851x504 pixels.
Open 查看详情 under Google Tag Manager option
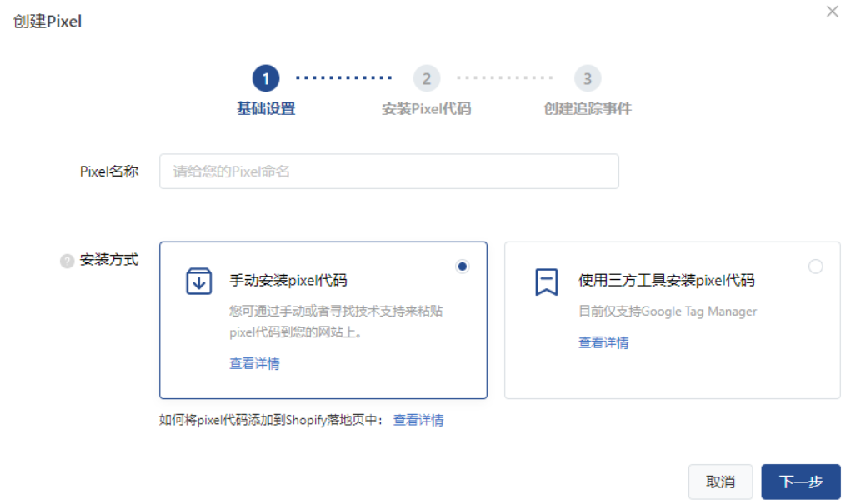click(603, 343)
